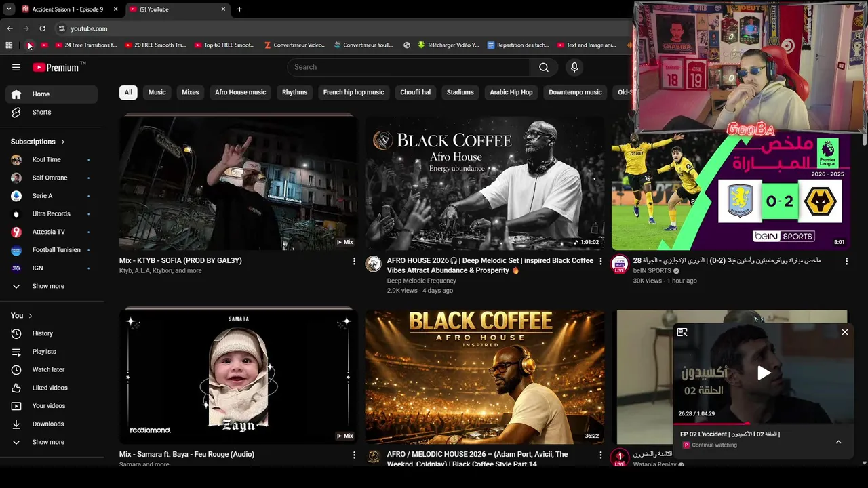868x488 pixels.
Task: Open the Attessia TV channel subscription
Action: click(52, 232)
